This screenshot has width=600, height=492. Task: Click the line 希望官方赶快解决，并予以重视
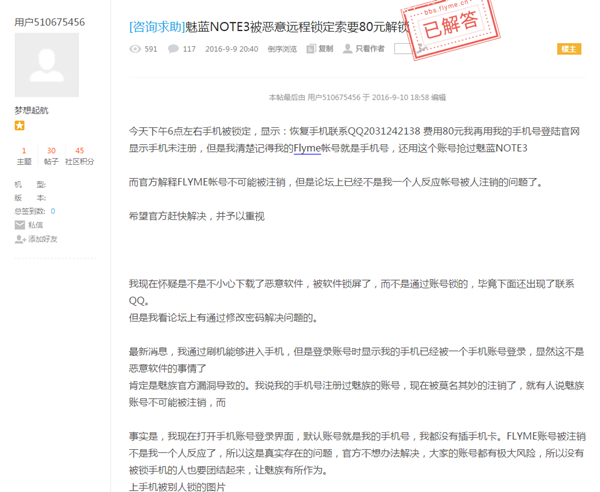point(197,216)
